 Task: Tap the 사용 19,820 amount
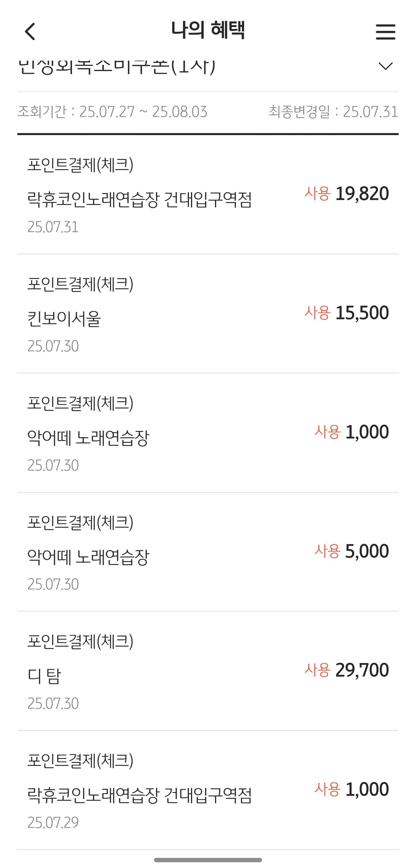coord(347,194)
